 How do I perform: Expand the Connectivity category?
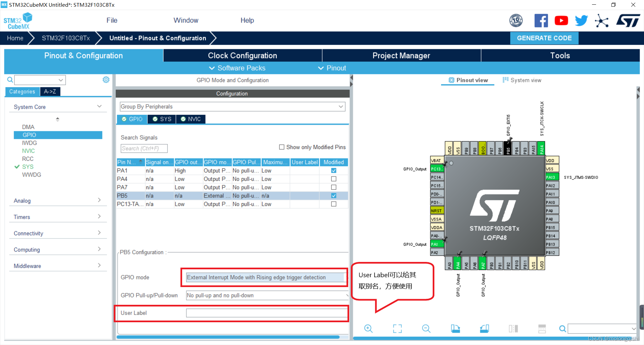(x=58, y=233)
